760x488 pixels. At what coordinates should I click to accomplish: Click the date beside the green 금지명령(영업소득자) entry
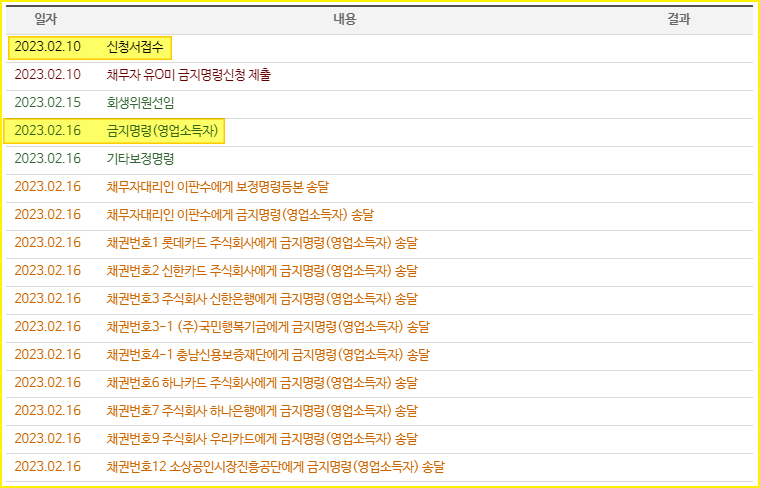48,131
